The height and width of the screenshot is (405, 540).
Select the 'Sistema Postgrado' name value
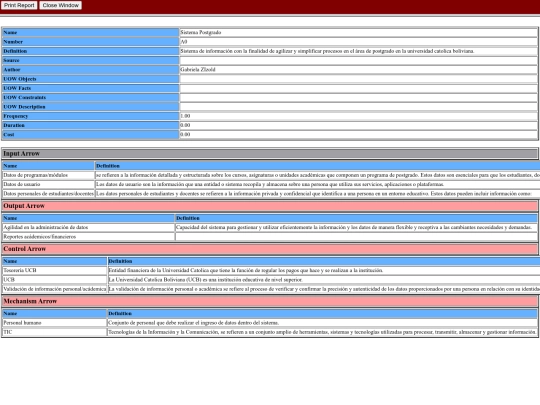point(200,32)
